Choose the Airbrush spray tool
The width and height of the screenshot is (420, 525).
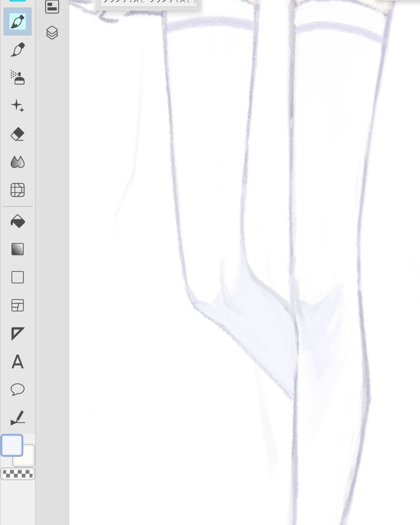pos(18,77)
